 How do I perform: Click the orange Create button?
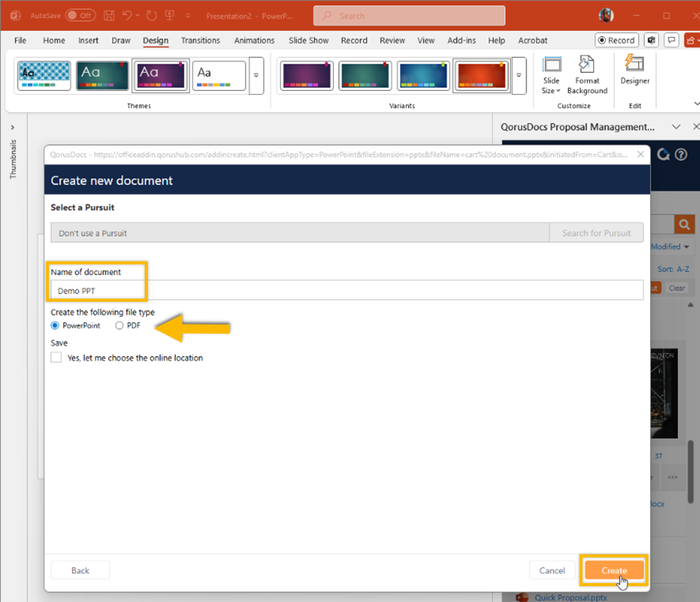[x=614, y=570]
